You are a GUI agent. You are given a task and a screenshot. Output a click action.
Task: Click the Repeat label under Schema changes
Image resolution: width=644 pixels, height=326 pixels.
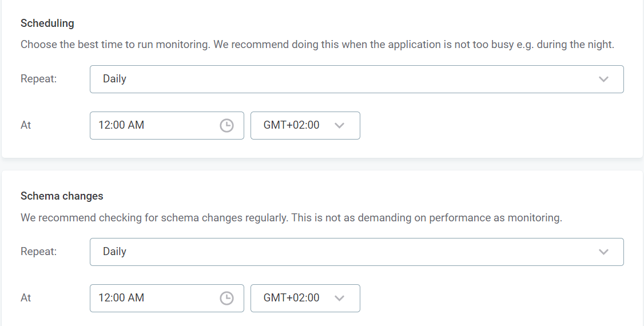click(39, 252)
